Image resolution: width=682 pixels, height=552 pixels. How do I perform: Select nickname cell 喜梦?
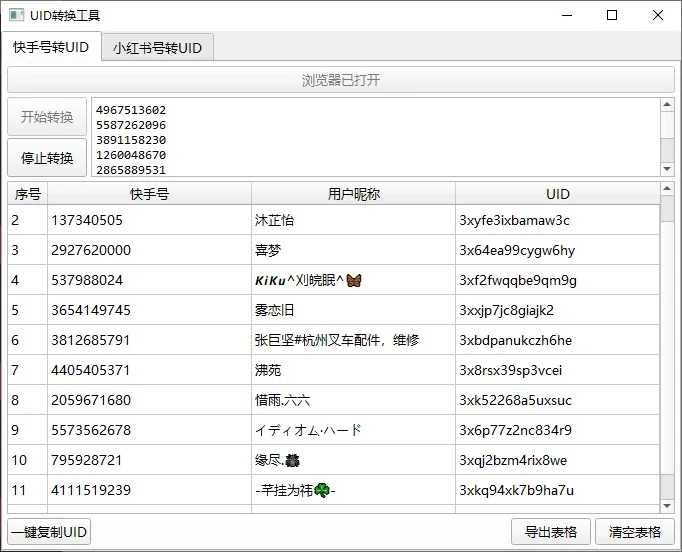coord(354,250)
